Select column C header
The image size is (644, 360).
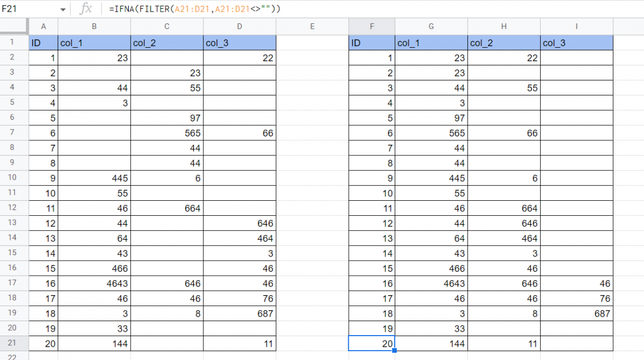[x=167, y=26]
